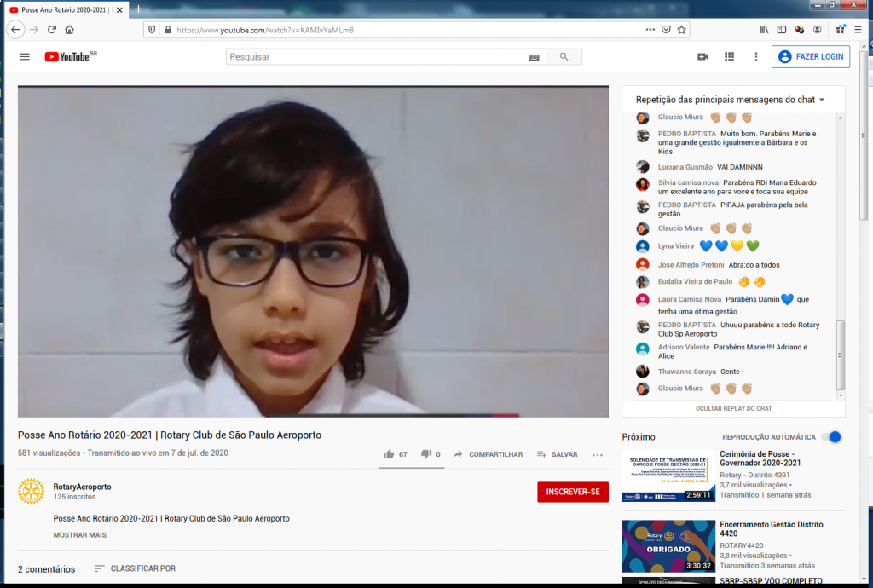The image size is (873, 588).
Task: Open Classificar Por sort comments menu
Action: point(135,568)
